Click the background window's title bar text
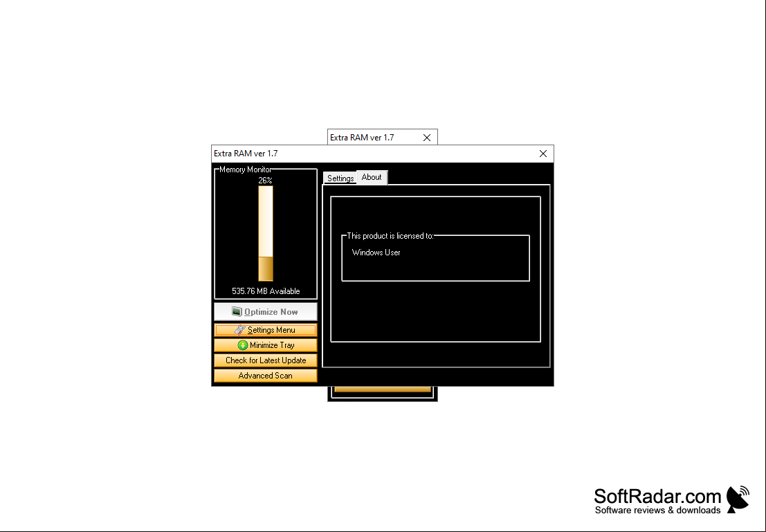 (362, 138)
